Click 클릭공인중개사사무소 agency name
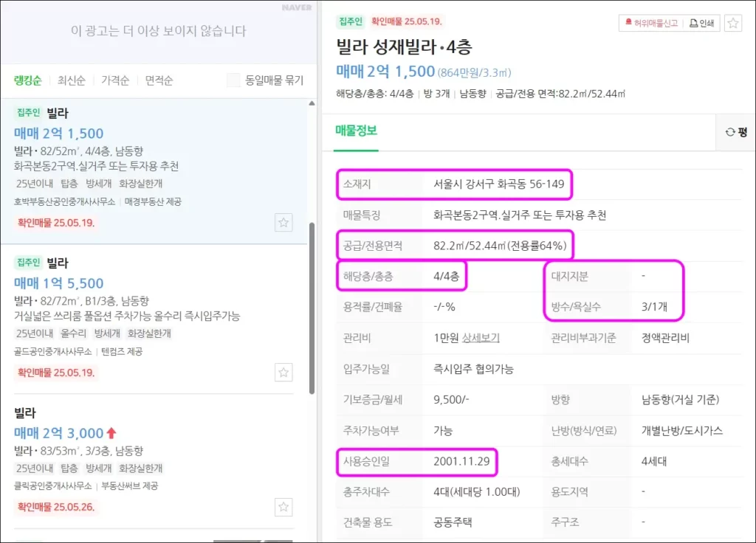Viewport: 756px width, 543px height. click(52, 486)
